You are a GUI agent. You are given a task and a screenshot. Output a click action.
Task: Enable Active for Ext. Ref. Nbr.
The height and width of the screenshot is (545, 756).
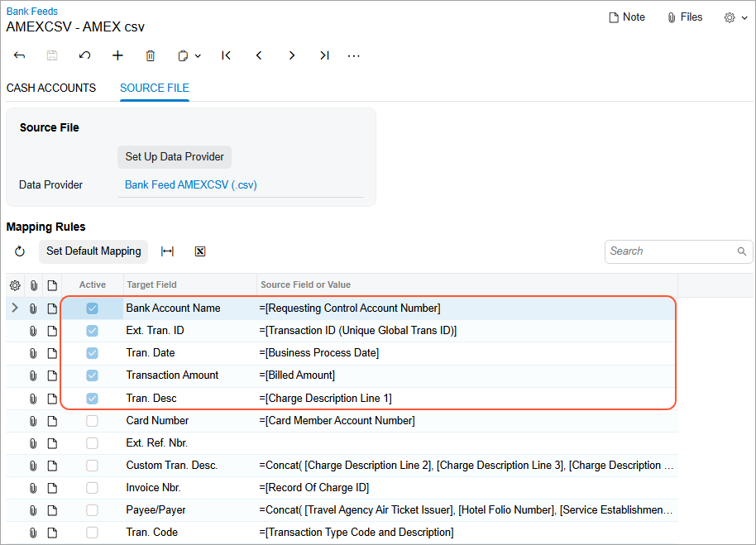coord(92,442)
